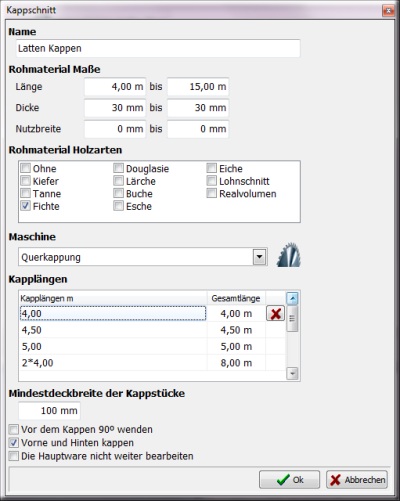Disable Vorne und Hinten kappen
Image resolution: width=400 pixels, height=501 pixels.
point(14,443)
